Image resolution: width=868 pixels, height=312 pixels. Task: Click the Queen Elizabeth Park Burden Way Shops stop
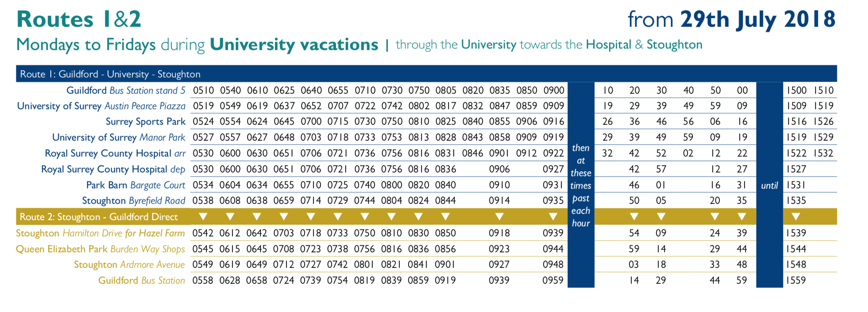[100, 249]
